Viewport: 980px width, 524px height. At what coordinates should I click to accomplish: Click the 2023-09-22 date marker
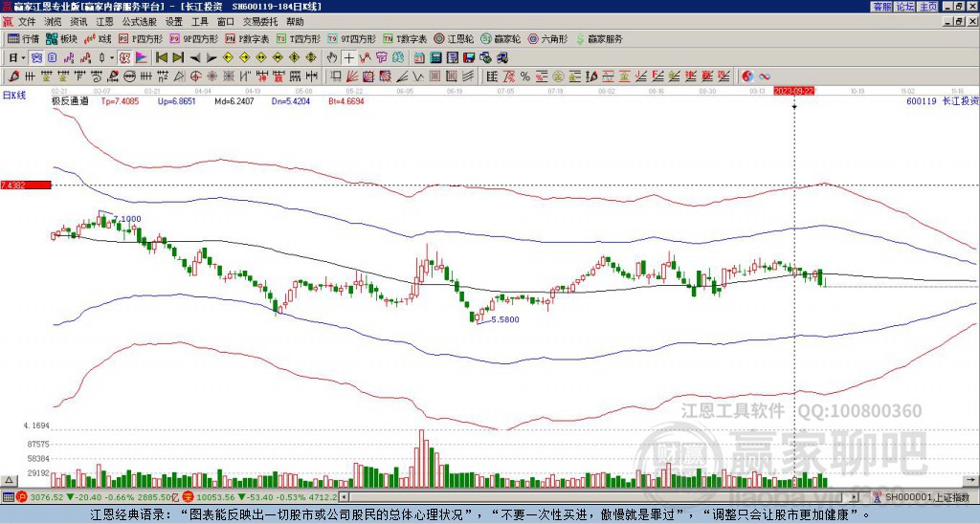[x=793, y=91]
